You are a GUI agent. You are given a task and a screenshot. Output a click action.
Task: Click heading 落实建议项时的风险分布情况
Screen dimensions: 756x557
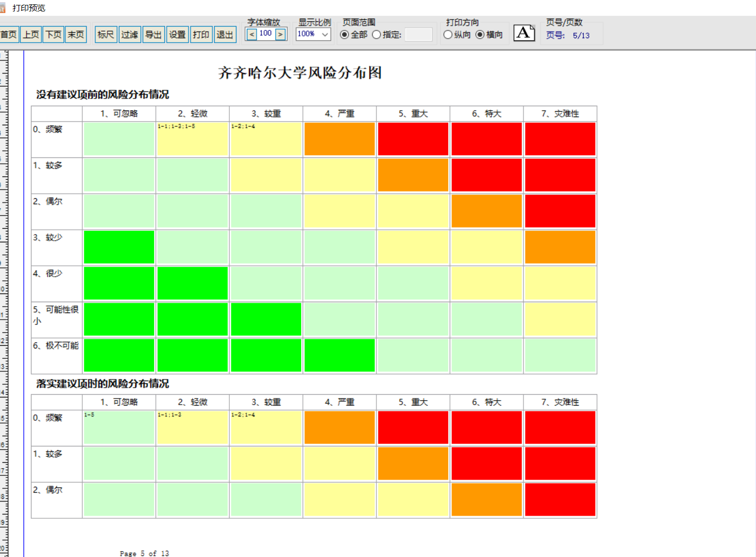click(x=102, y=383)
